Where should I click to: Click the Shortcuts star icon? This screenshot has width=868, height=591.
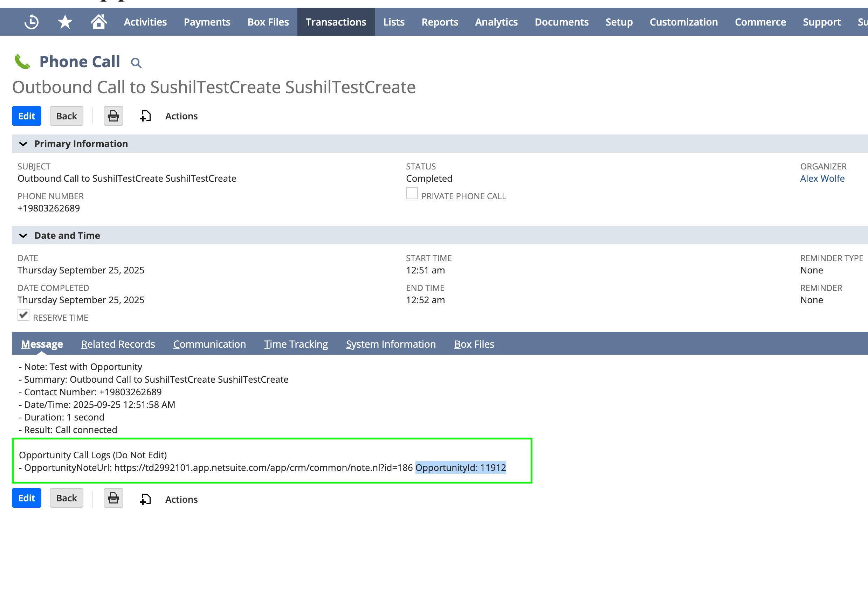tap(65, 22)
